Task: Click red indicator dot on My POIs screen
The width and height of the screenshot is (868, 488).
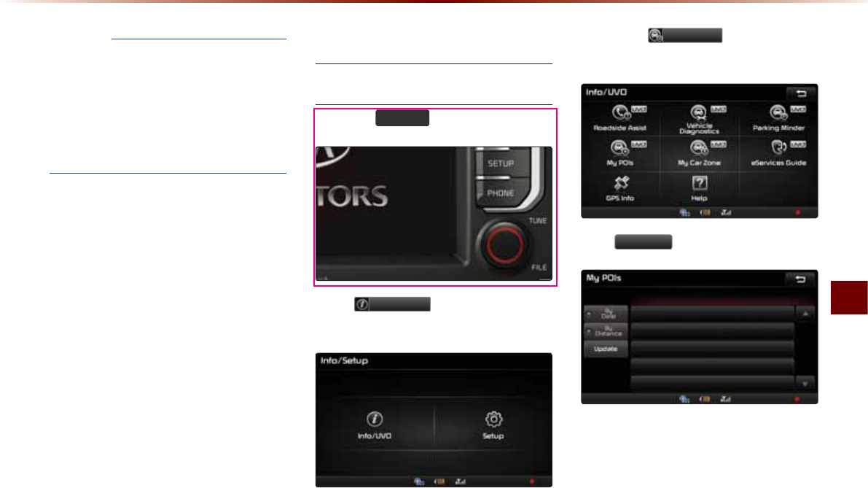Action: pyautogui.click(x=797, y=399)
